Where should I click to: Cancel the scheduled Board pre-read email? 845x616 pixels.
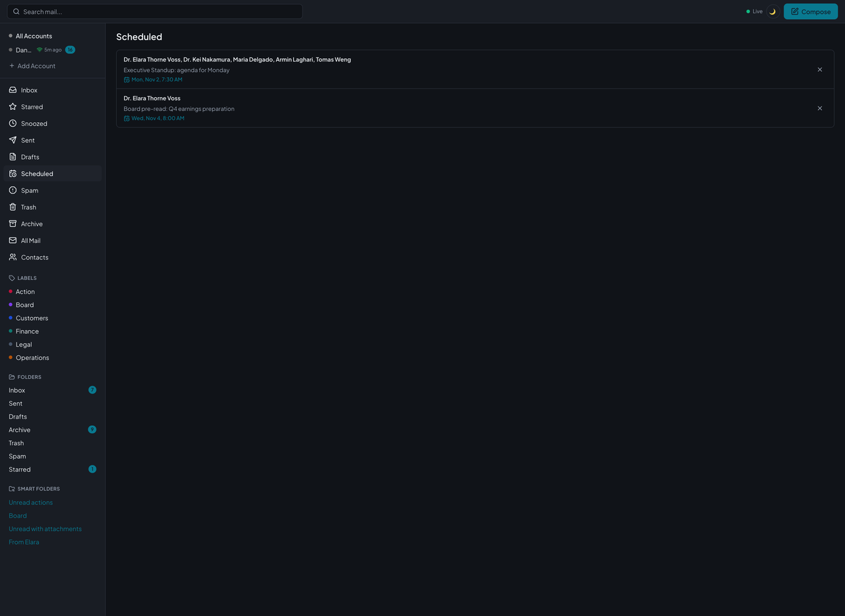[x=820, y=108]
